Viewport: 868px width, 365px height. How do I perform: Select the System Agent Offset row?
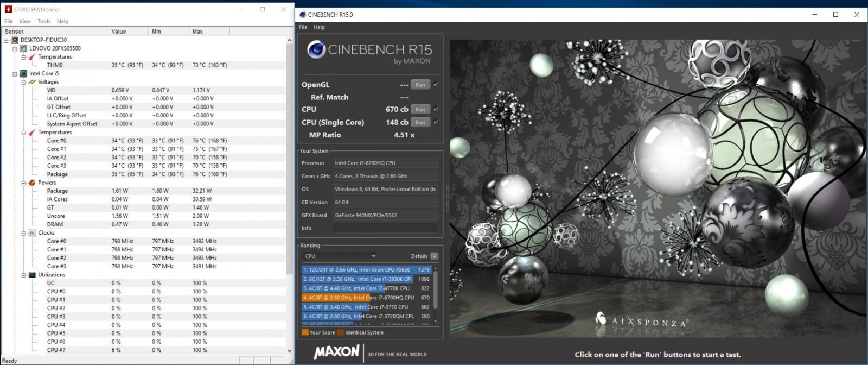pos(143,124)
